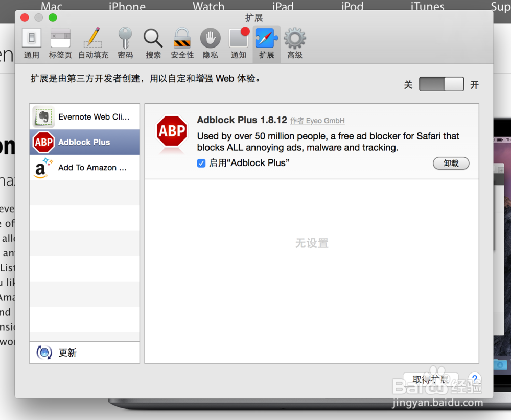Viewport: 511px width, 420px height.
Task: Click the 卸载 (Uninstall) button
Action: pos(451,163)
